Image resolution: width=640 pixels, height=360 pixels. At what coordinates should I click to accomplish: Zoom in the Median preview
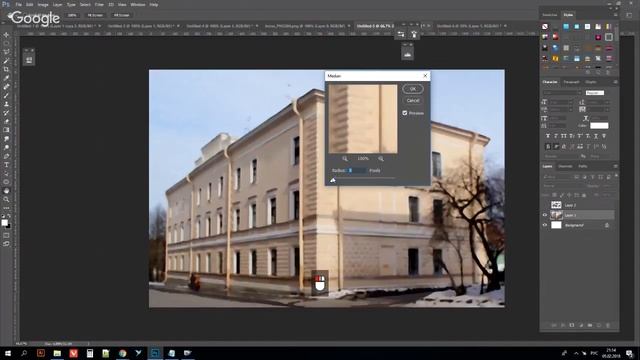(381, 158)
